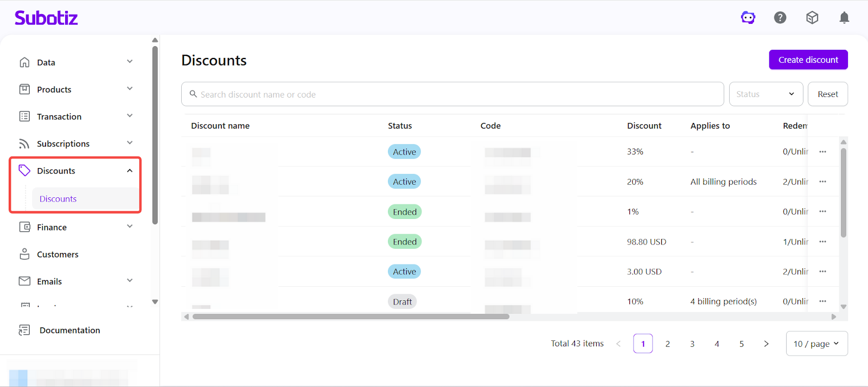
Task: Open the Status filter dropdown
Action: point(765,94)
